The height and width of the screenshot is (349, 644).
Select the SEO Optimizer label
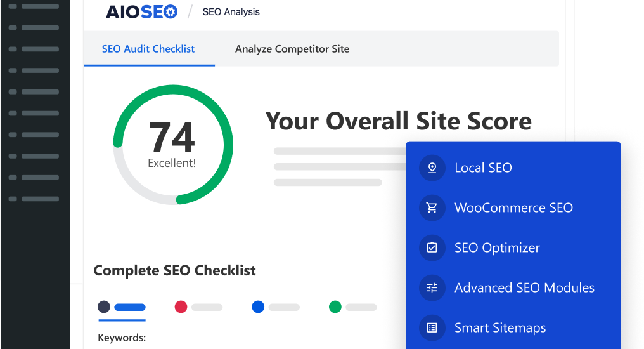tap(497, 248)
